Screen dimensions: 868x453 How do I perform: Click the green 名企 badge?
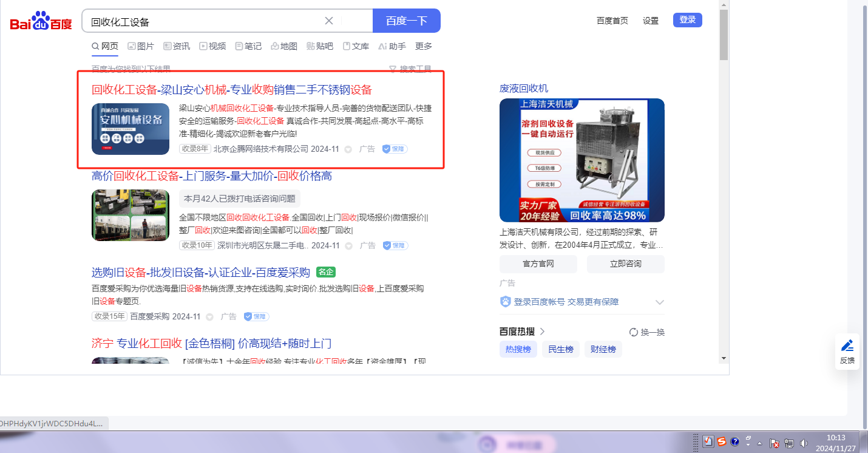tap(326, 272)
